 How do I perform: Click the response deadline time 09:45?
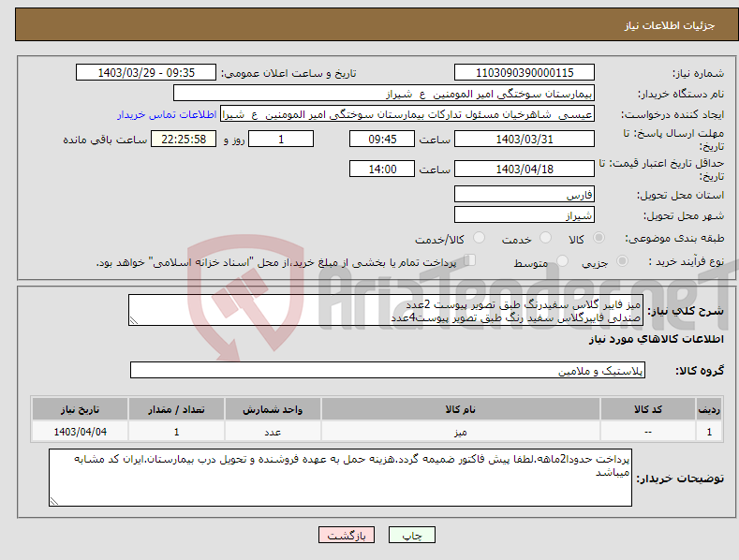pyautogui.click(x=382, y=139)
